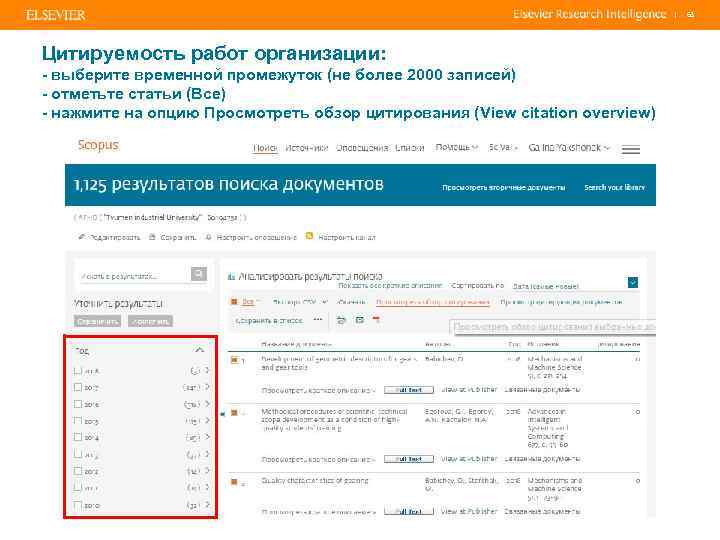The width and height of the screenshot is (720, 540).
Task: Click the arrow next to 2016 count
Action: [x=207, y=404]
